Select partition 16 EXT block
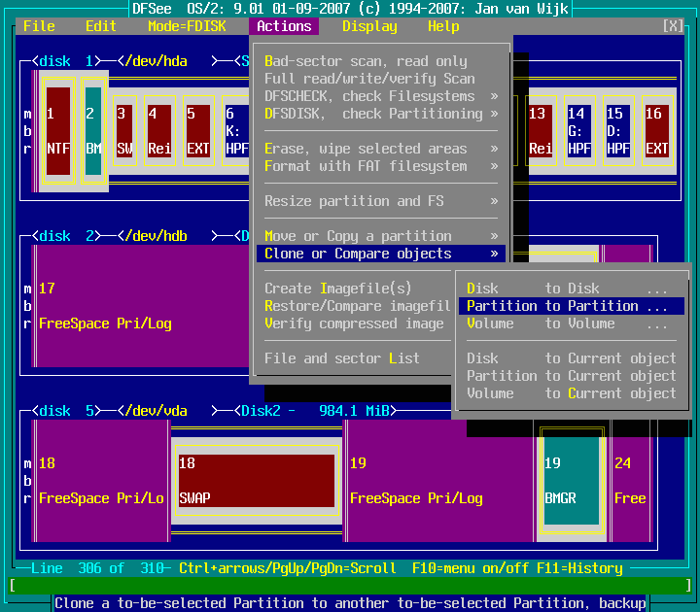The width and height of the screenshot is (700, 612). [656, 131]
